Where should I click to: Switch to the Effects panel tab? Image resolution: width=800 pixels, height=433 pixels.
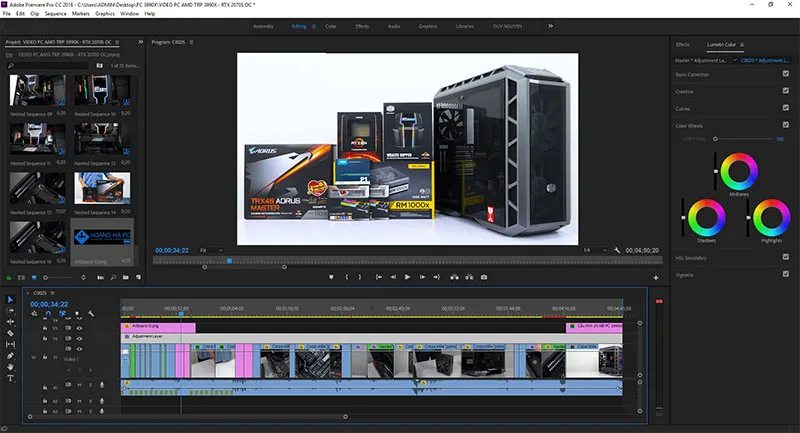pos(683,45)
